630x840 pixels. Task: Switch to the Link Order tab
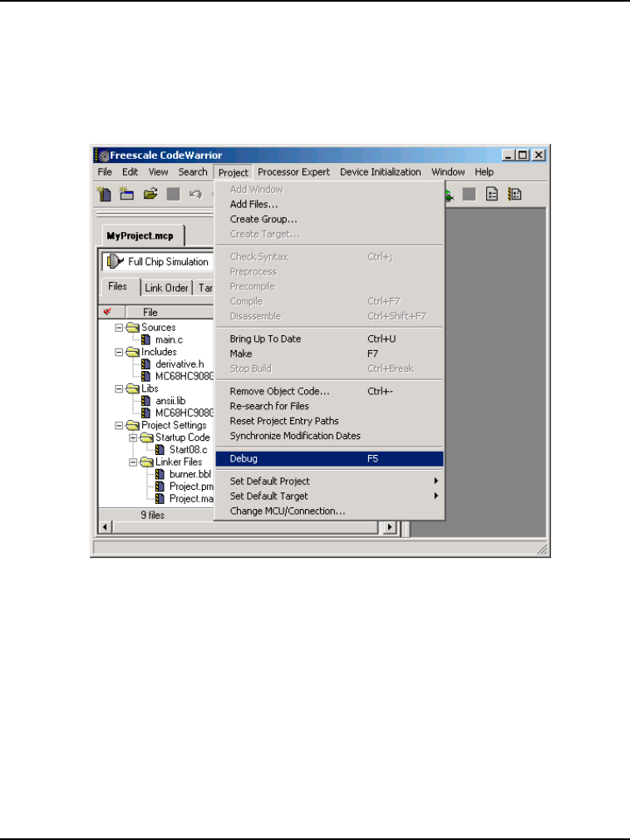(x=166, y=289)
